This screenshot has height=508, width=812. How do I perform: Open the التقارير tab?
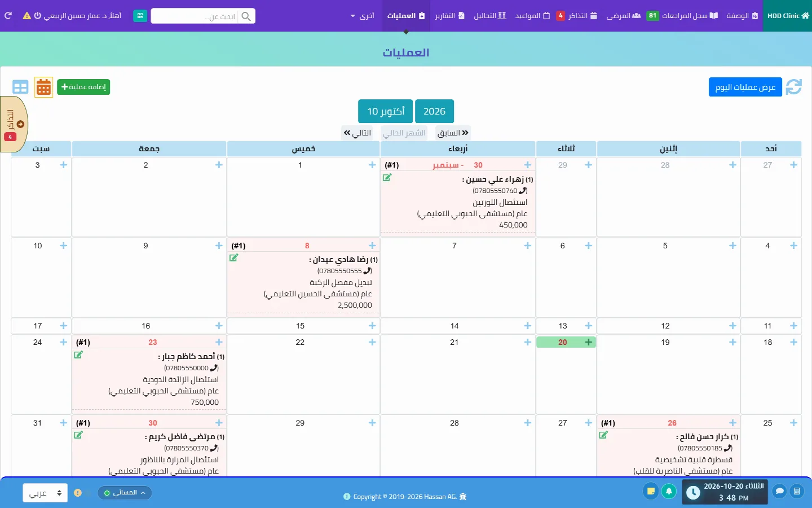tap(450, 16)
